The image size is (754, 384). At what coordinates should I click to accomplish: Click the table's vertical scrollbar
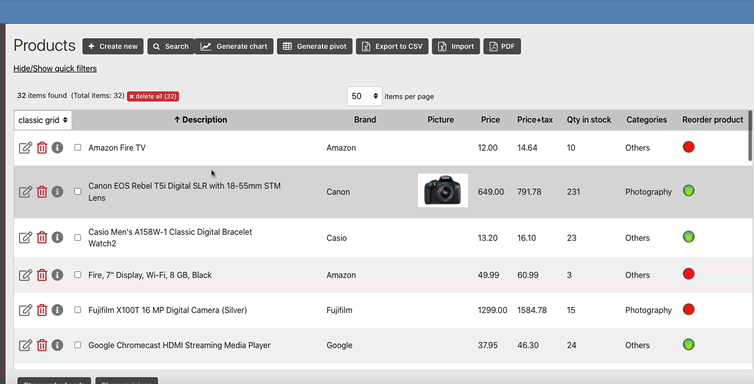pyautogui.click(x=750, y=136)
